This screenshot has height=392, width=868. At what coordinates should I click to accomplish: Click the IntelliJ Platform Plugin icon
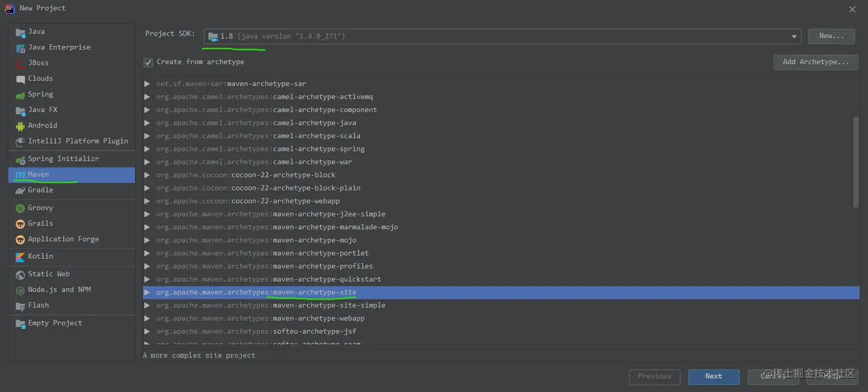pos(20,141)
